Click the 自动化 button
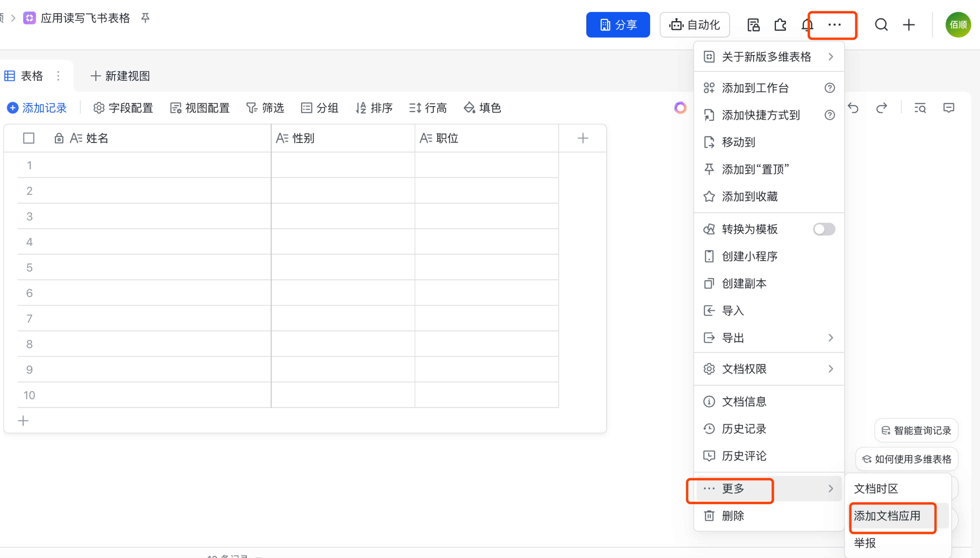The height and width of the screenshot is (558, 980). tap(694, 25)
